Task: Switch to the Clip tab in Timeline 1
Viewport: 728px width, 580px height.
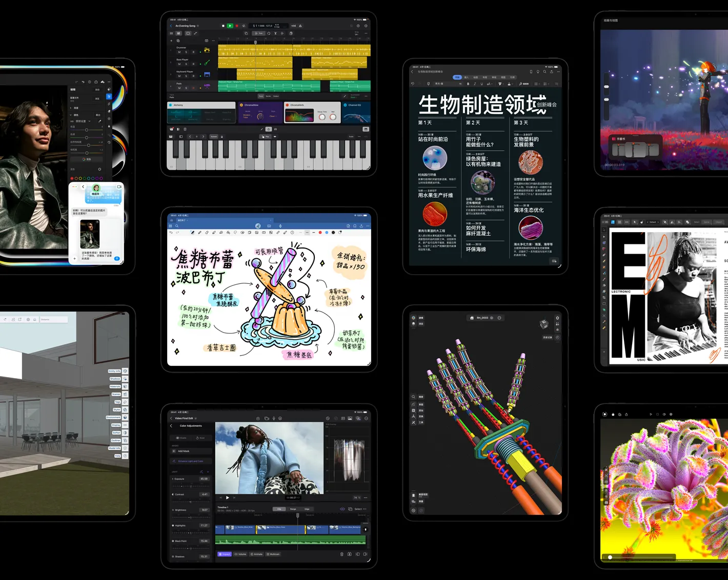Action: (279, 509)
